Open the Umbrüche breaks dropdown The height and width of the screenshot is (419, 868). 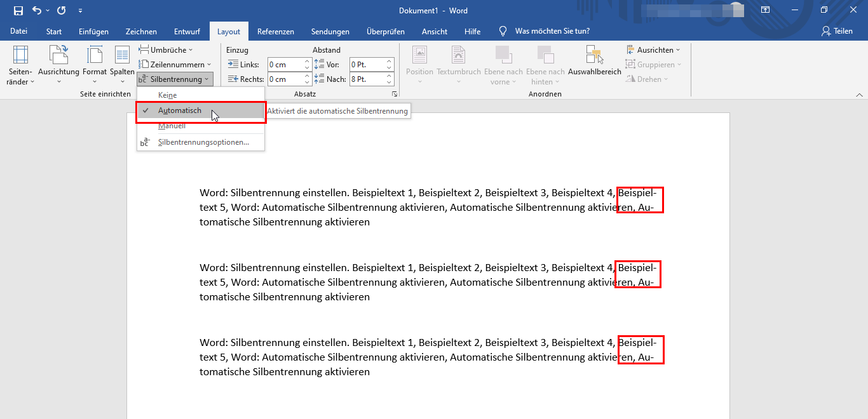point(166,50)
